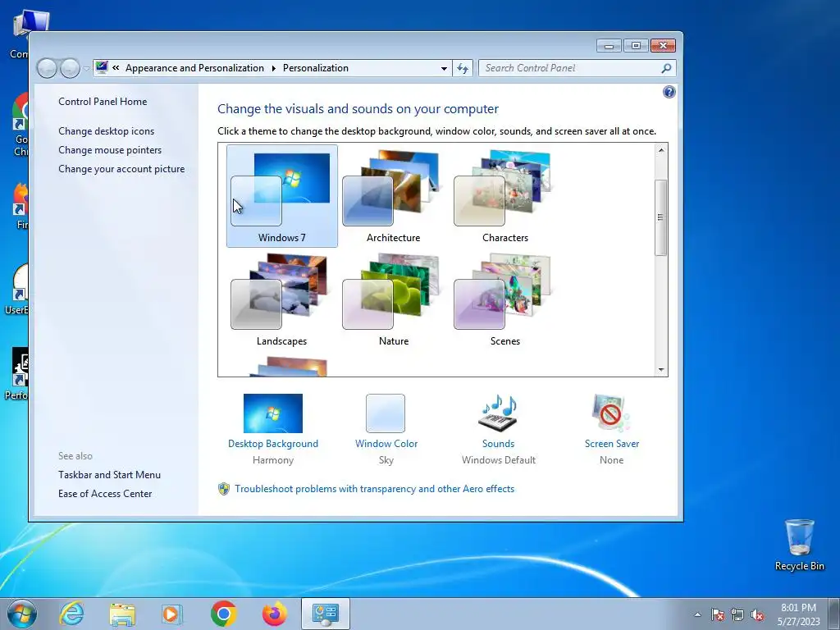Expand the arrow after Appearance and Personalization
This screenshot has height=630, width=840.
coord(273,69)
